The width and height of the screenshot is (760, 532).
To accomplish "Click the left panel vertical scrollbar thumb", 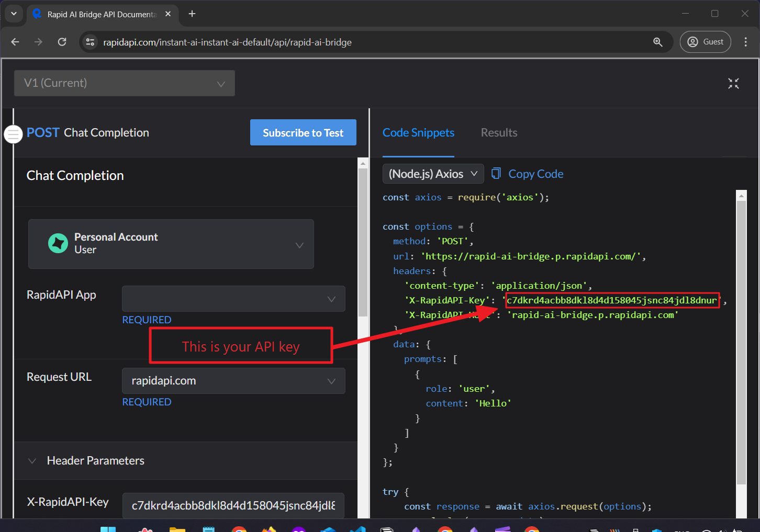I will coord(363,242).
